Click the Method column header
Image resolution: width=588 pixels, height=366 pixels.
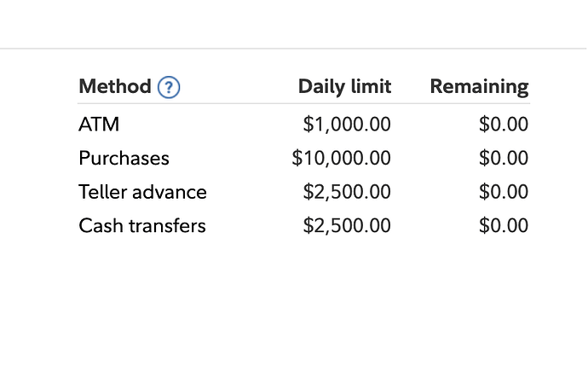[x=114, y=87]
